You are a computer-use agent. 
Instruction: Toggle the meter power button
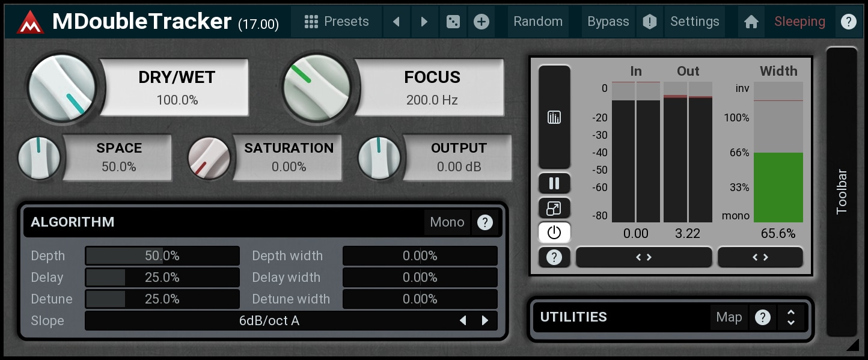click(x=554, y=232)
